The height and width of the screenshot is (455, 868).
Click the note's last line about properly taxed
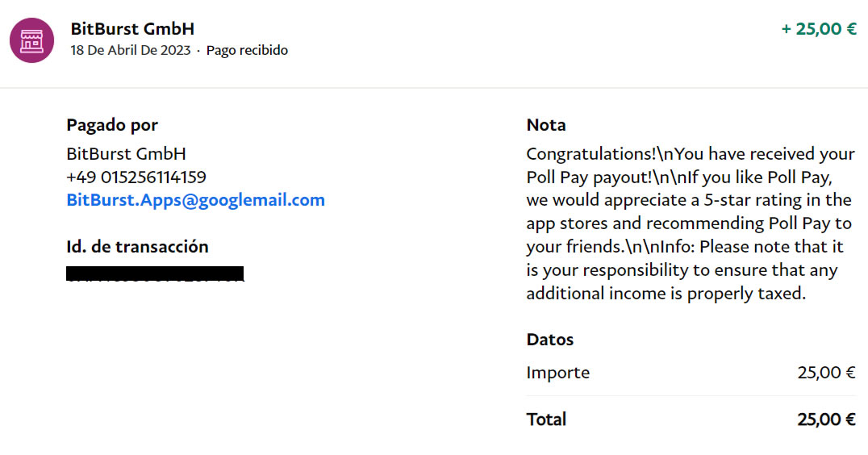[x=666, y=294]
